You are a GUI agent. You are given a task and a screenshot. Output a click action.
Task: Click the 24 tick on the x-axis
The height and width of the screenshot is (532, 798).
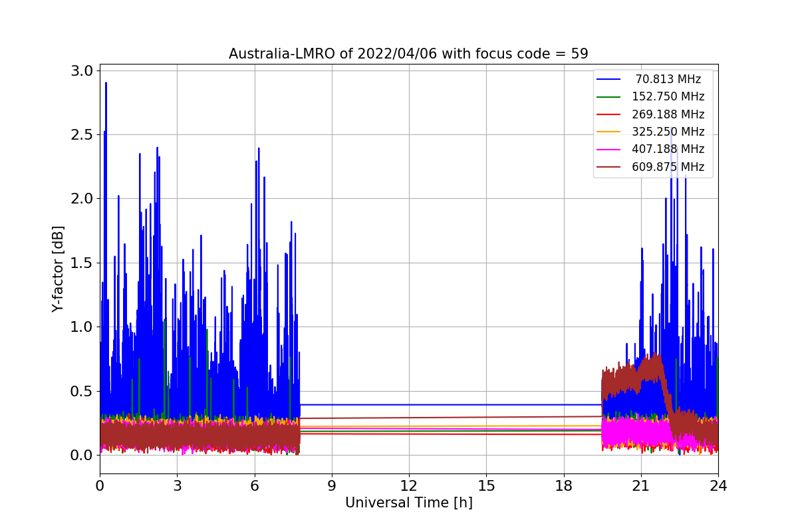coord(718,485)
